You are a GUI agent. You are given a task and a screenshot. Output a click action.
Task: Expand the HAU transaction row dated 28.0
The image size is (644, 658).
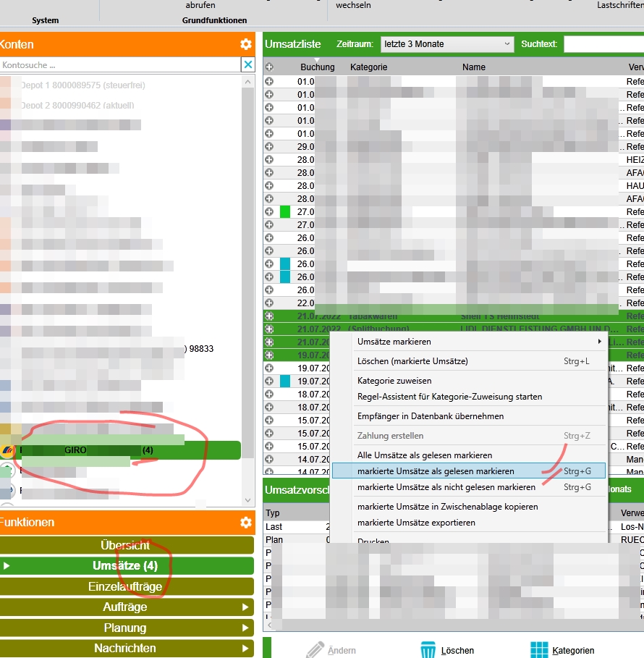click(269, 185)
